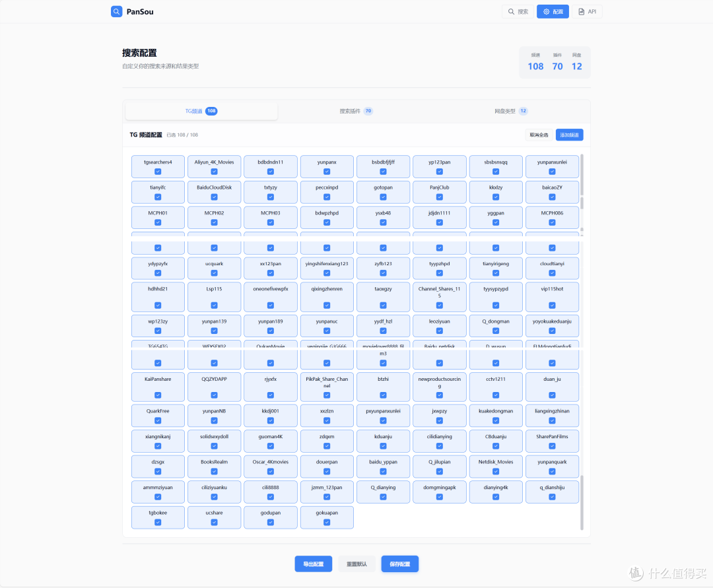This screenshot has height=588, width=713.
Task: Uncheck the BaiduCloudDisk channel checkbox
Action: pyautogui.click(x=214, y=197)
